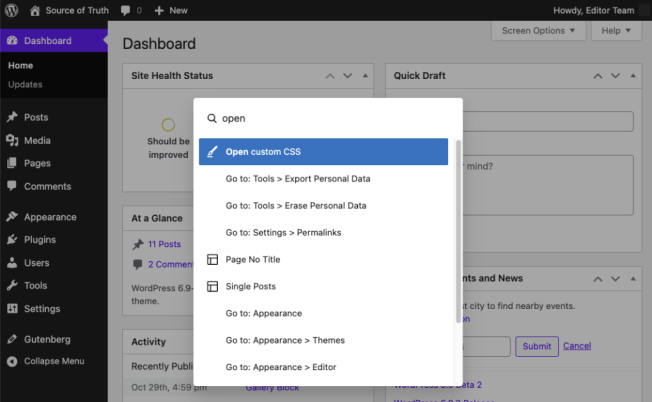Image resolution: width=652 pixels, height=402 pixels.
Task: Select Go to: Appearance > Themes command
Action: click(x=285, y=340)
